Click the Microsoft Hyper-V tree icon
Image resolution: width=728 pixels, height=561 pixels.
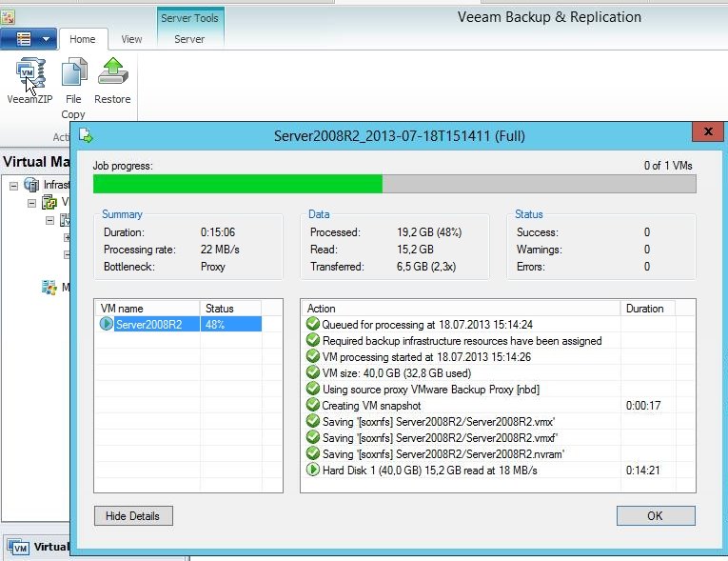coord(49,288)
